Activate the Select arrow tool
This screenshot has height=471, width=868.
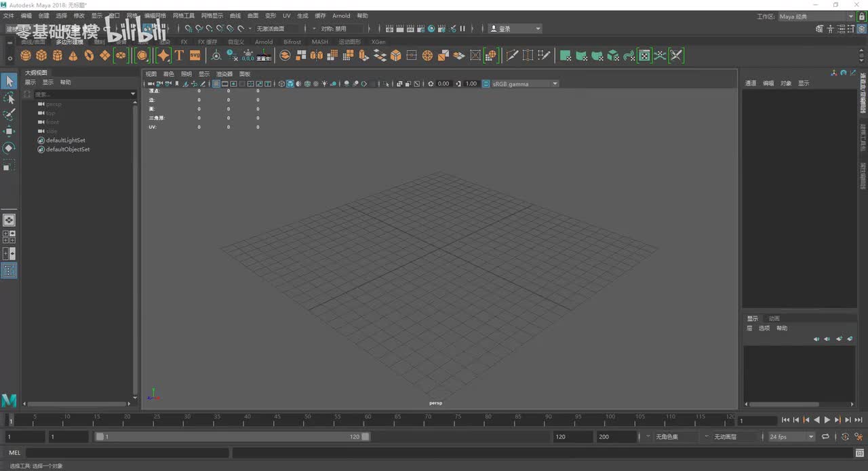[9, 81]
